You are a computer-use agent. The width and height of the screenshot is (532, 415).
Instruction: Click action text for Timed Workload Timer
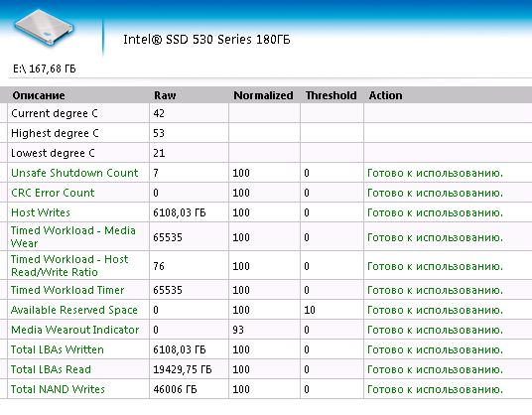pyautogui.click(x=435, y=290)
